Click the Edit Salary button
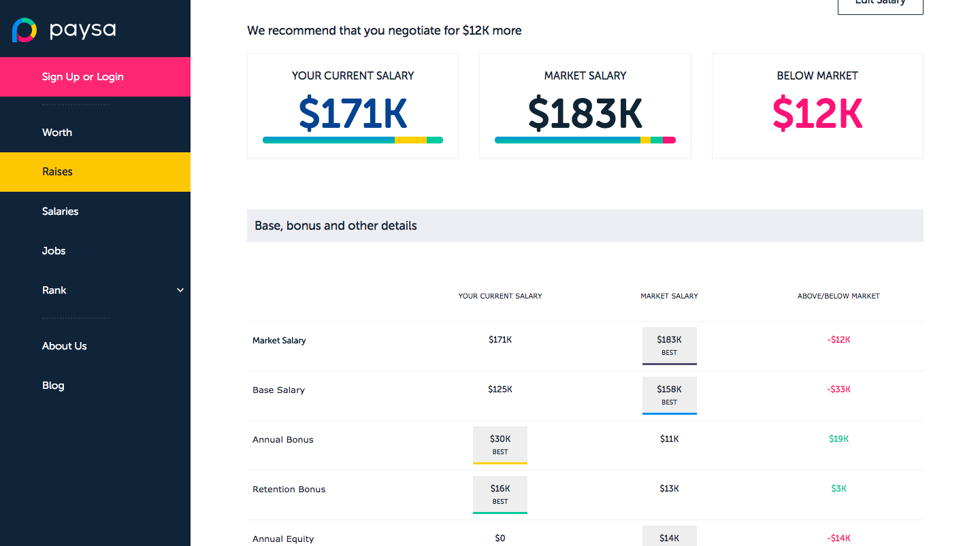This screenshot has height=546, width=980. [880, 4]
